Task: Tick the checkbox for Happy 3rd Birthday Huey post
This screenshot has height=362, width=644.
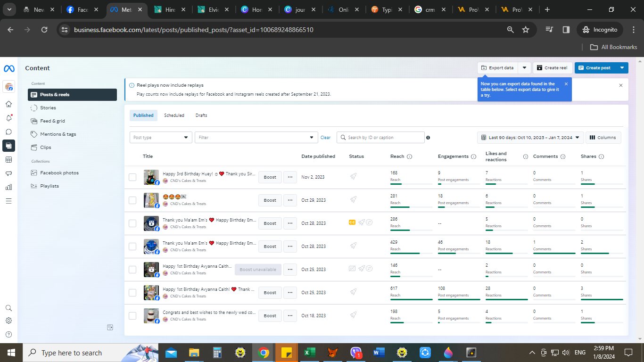Action: [132, 177]
